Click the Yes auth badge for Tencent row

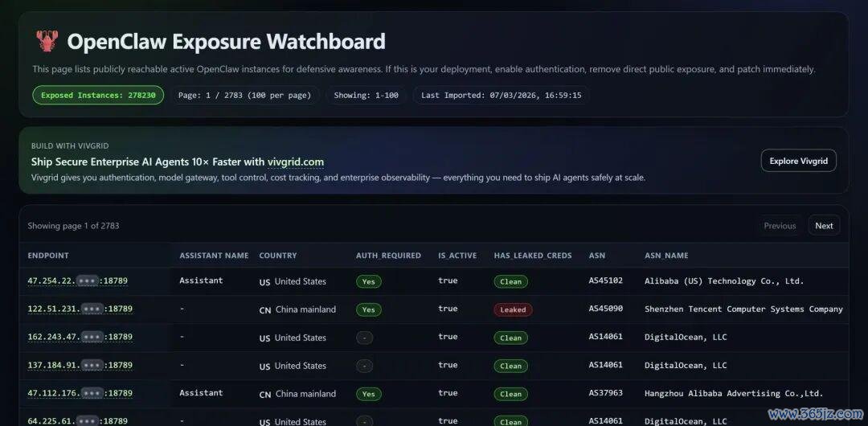point(368,309)
